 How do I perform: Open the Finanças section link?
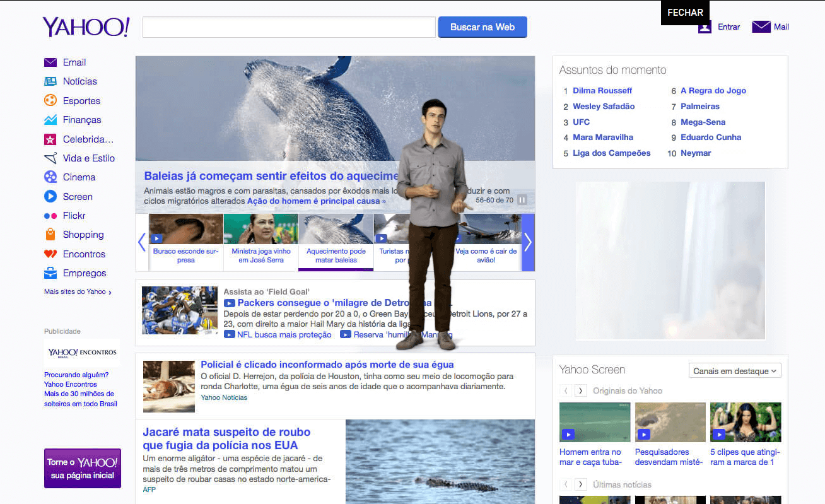pyautogui.click(x=82, y=120)
